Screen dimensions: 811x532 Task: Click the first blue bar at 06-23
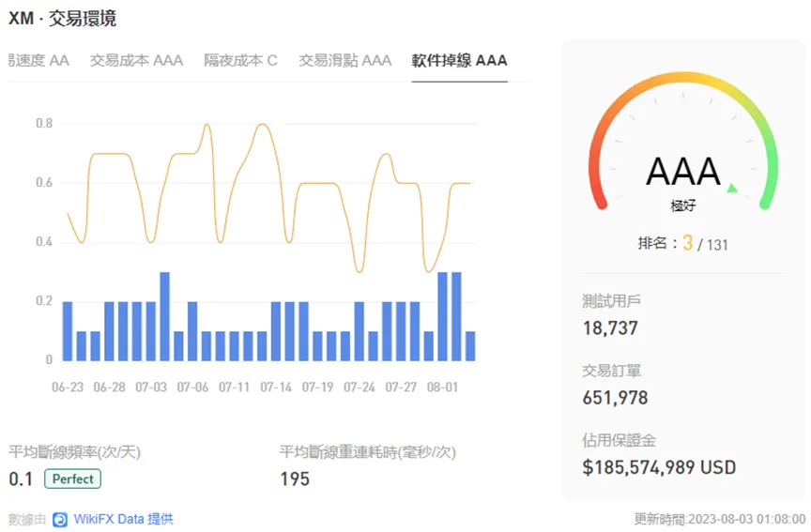pyautogui.click(x=68, y=331)
